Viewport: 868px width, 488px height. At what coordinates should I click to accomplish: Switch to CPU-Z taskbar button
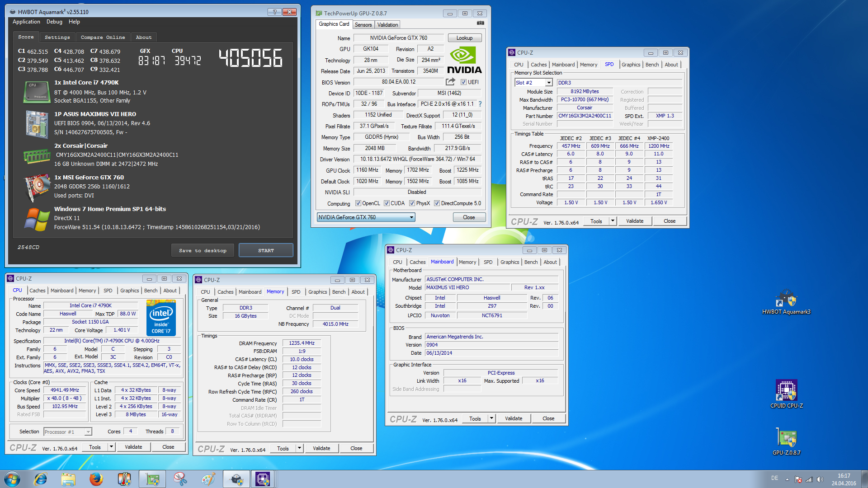pos(263,479)
